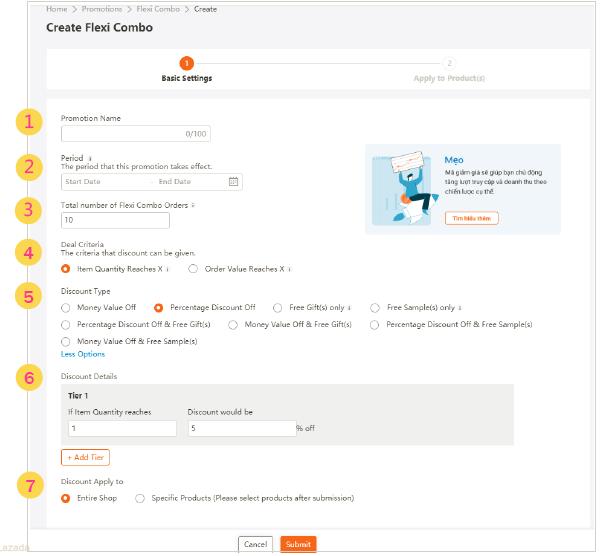Click info icon beside Period label
Viewport: 600px width, 556px height.
click(90, 157)
